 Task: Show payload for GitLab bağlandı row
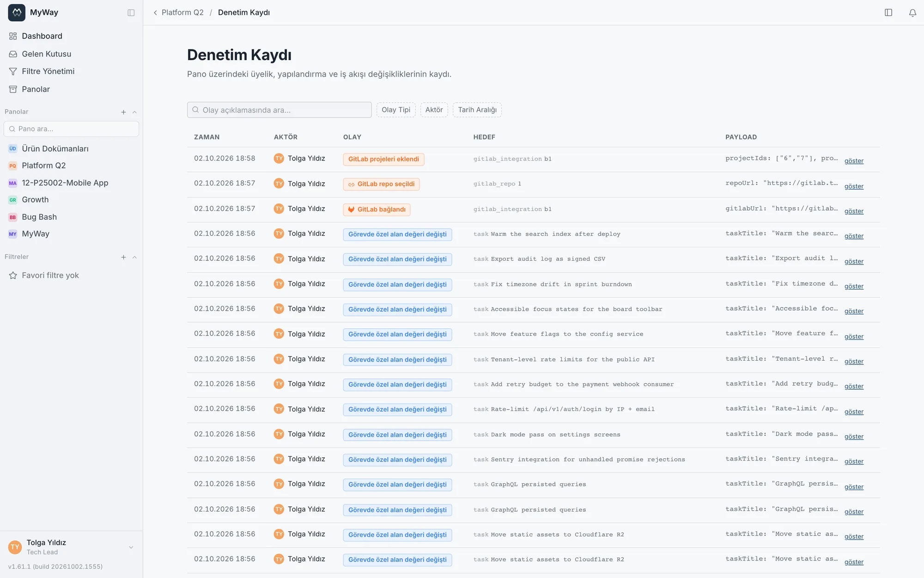[x=854, y=211]
